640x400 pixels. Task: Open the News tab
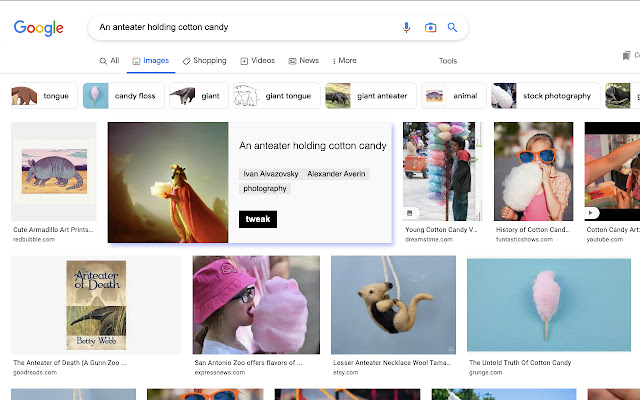(304, 61)
